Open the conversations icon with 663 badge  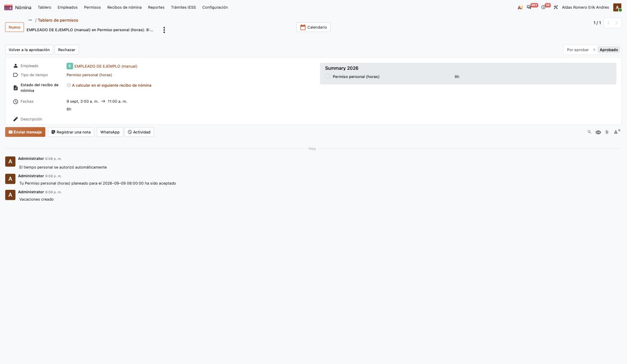(x=529, y=7)
